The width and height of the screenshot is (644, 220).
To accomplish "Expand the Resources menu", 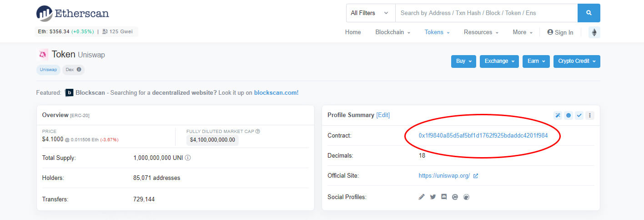I will pyautogui.click(x=481, y=32).
